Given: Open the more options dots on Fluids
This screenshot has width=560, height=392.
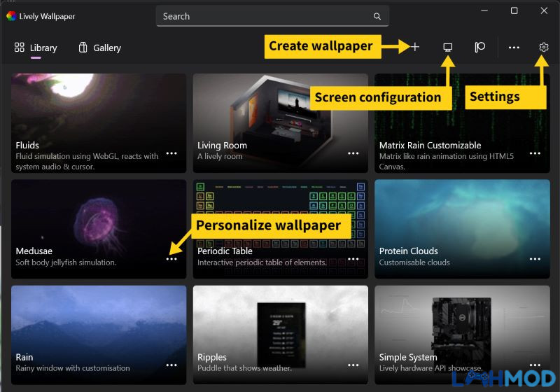Looking at the screenshot, I should [x=171, y=153].
